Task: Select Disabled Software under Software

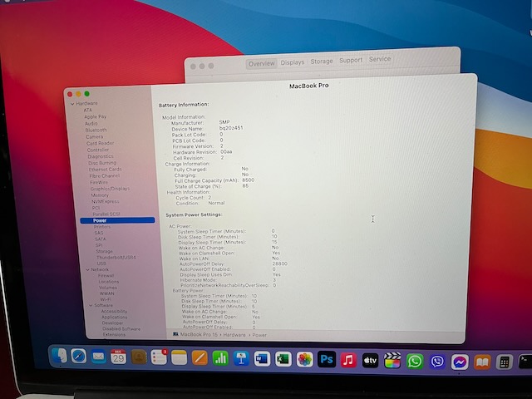Action: click(x=121, y=329)
